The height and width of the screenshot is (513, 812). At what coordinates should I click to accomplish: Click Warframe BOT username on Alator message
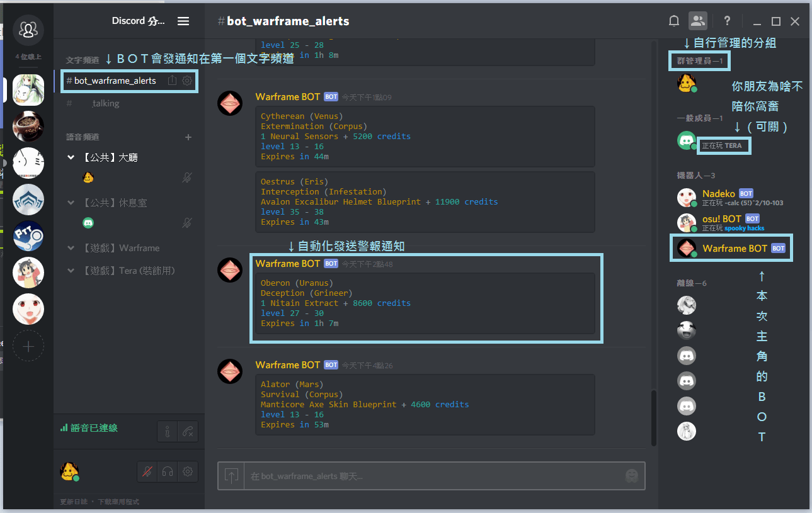pyautogui.click(x=288, y=365)
